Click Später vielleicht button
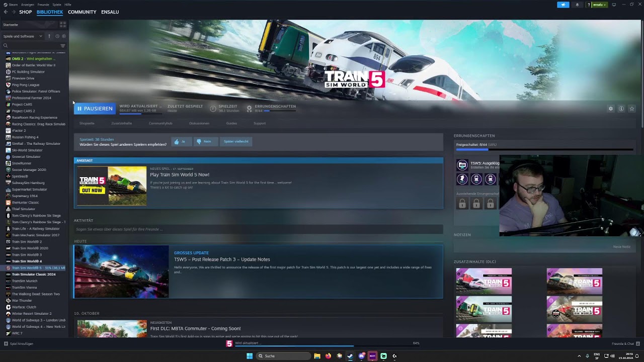This screenshot has height=362, width=644. pos(236,142)
